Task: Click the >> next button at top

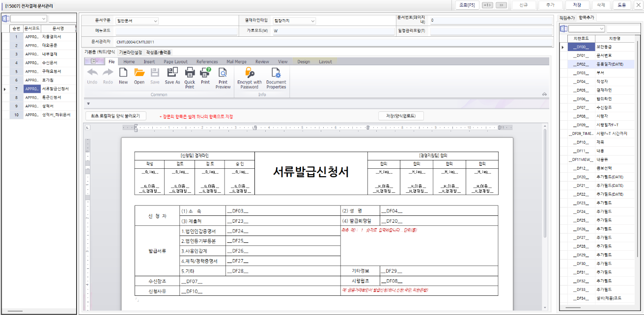Action: click(501, 5)
